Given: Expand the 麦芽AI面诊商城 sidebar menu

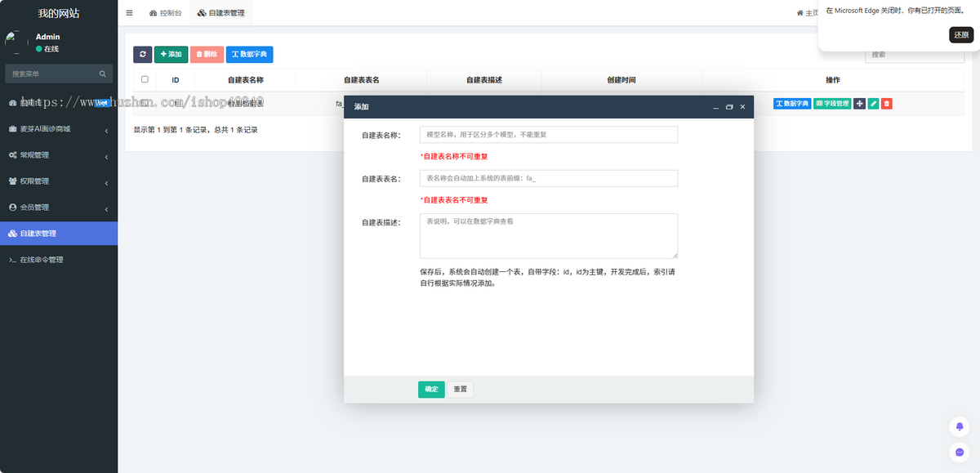Looking at the screenshot, I should [59, 129].
